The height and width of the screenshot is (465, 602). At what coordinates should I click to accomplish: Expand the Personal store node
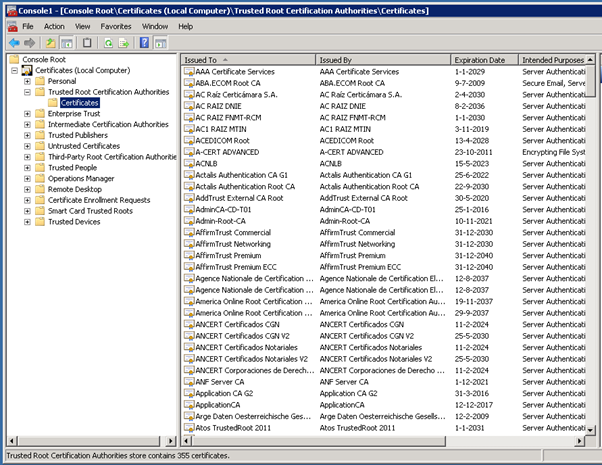click(27, 81)
